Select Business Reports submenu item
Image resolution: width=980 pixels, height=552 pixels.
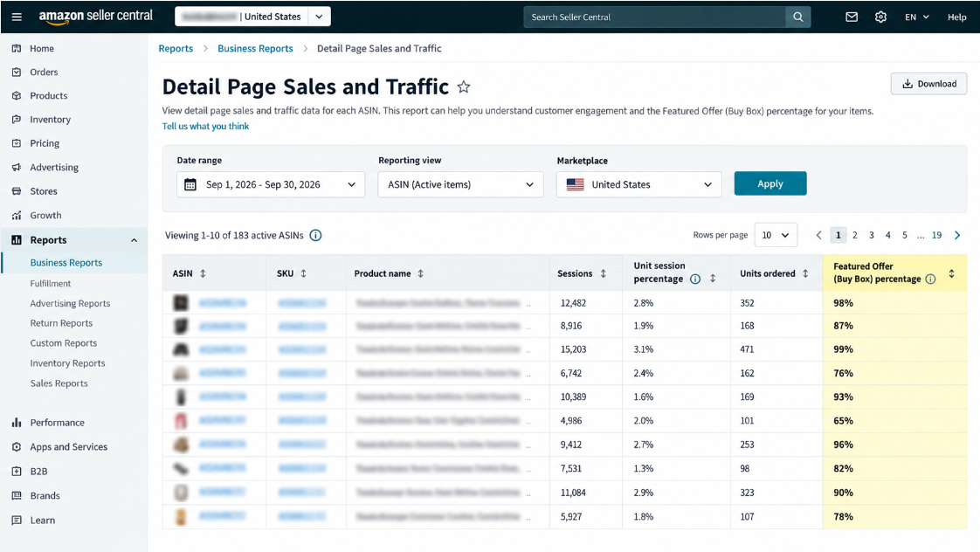(x=66, y=263)
